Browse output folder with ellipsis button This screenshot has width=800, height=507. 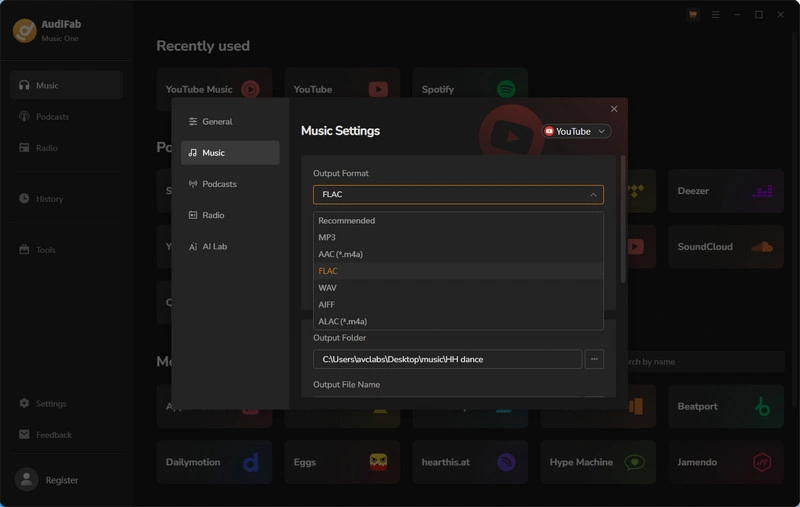[x=594, y=359]
